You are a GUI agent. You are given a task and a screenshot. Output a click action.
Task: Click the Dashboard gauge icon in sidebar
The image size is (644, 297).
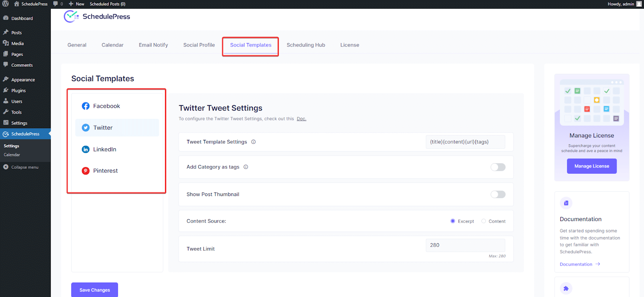tap(6, 18)
